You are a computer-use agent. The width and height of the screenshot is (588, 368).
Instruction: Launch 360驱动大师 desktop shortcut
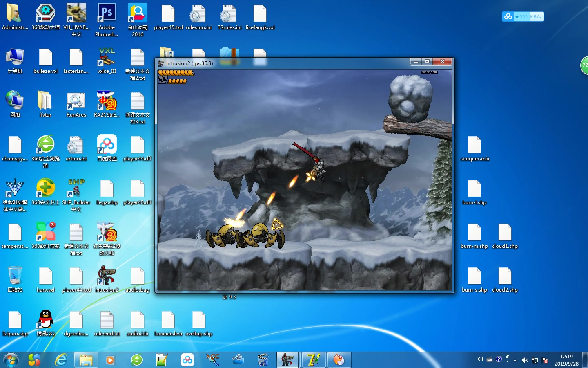pyautogui.click(x=46, y=17)
